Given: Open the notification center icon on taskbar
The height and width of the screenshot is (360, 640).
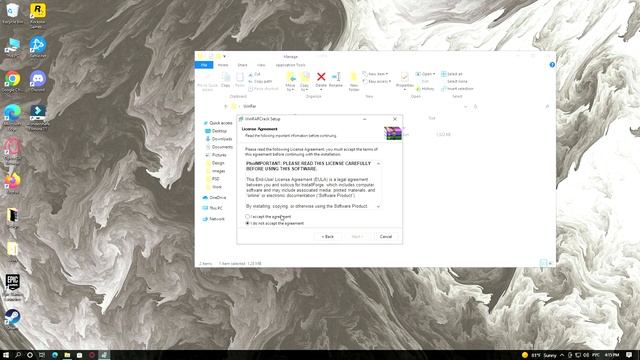Looking at the screenshot, I should (x=629, y=355).
